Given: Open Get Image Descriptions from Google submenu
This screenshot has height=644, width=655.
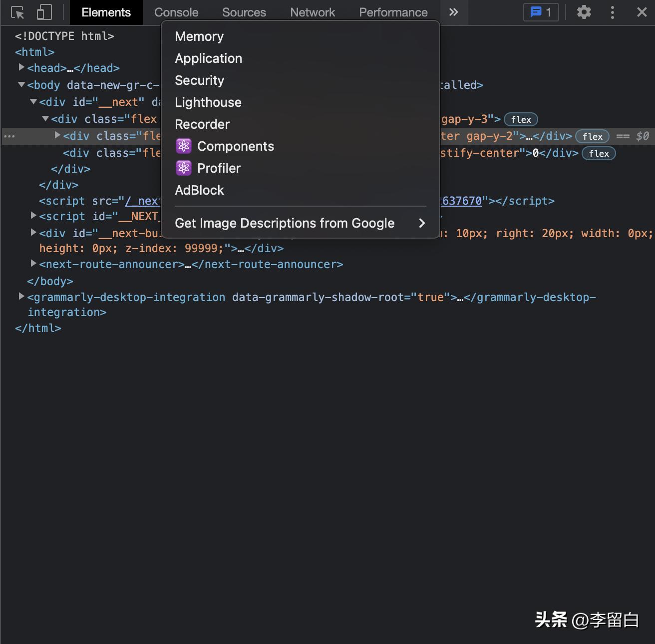Looking at the screenshot, I should click(300, 223).
